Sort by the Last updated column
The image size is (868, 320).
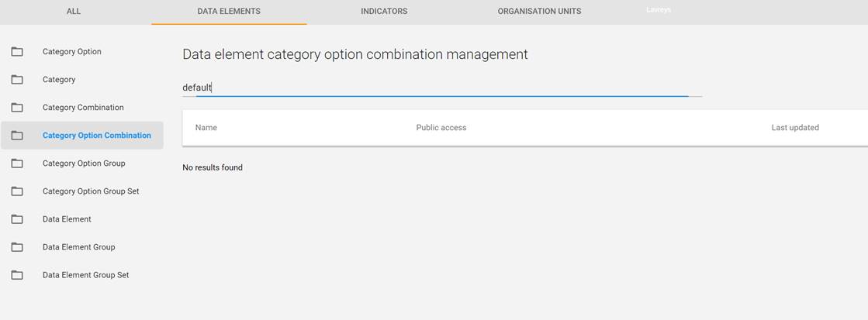point(795,128)
